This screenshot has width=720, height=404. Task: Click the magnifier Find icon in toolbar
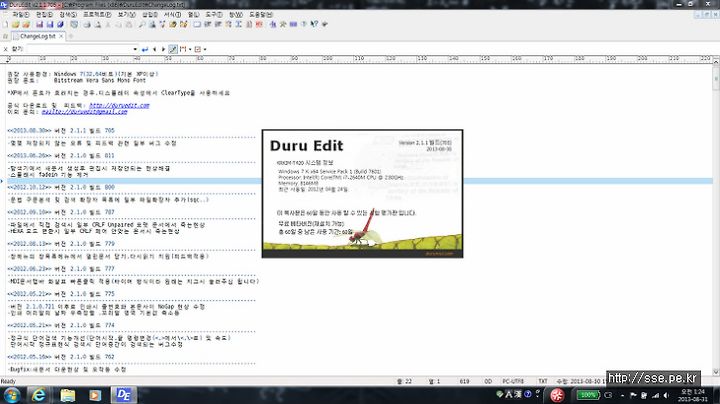(x=142, y=24)
